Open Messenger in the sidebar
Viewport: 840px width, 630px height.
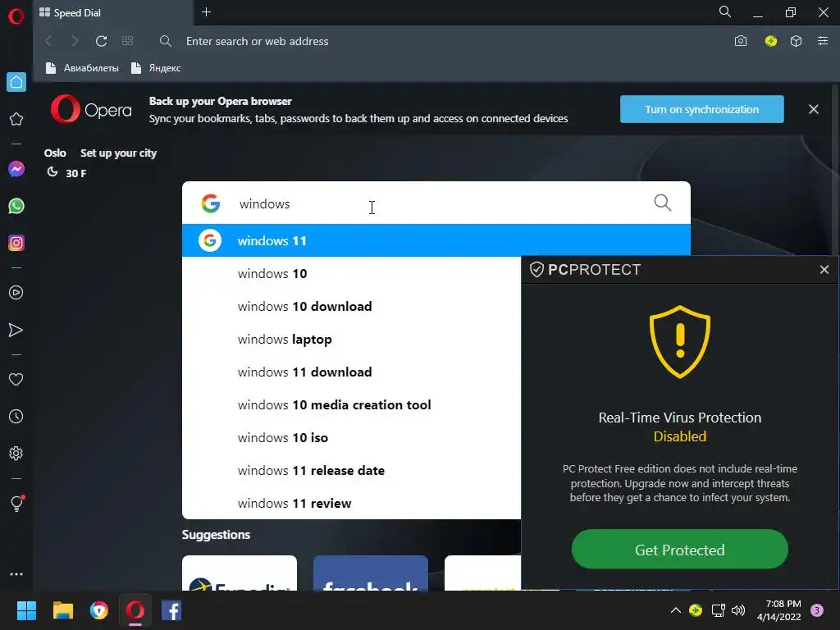tap(16, 169)
